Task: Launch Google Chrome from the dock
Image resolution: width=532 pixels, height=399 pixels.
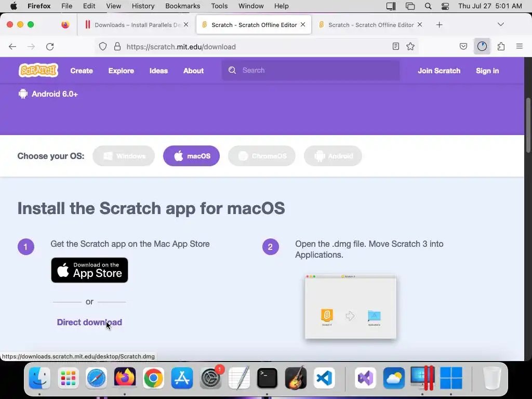Action: (153, 378)
